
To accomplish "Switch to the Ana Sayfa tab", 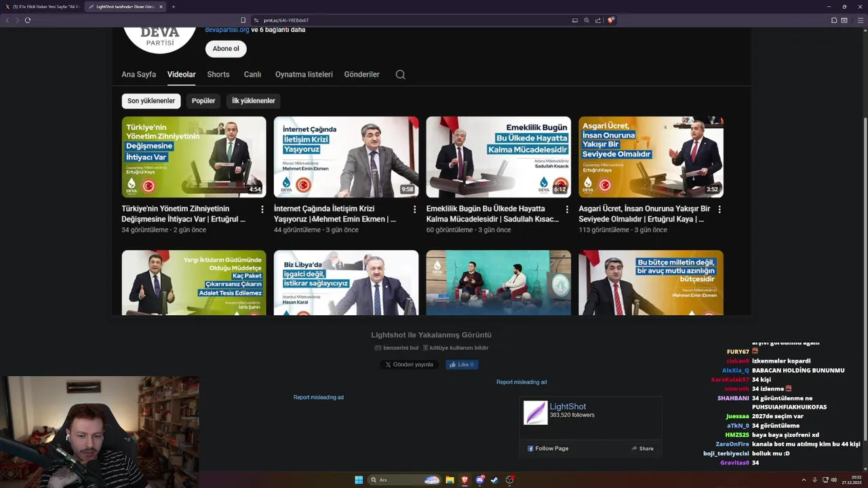I will (138, 75).
